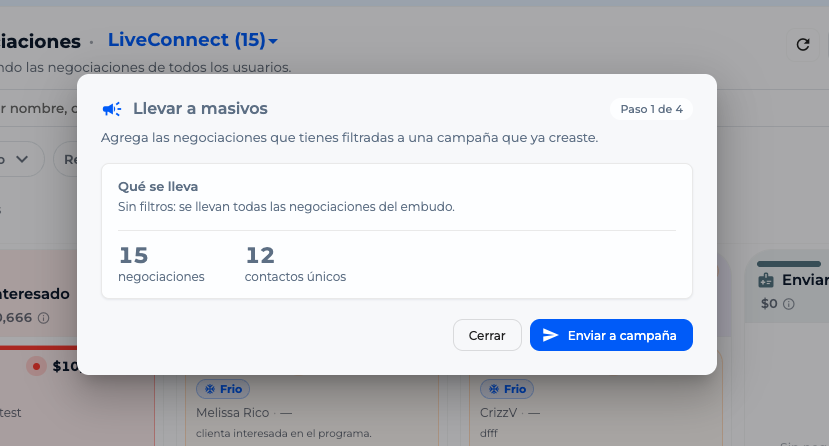Image resolution: width=829 pixels, height=446 pixels.
Task: Click the Paso 1 de 4 step badge
Action: pyautogui.click(x=651, y=109)
